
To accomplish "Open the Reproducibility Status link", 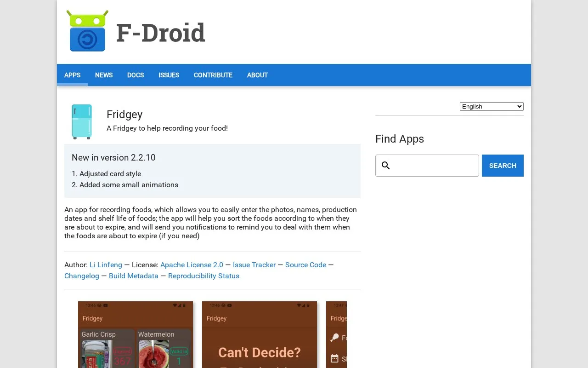I will click(x=204, y=276).
